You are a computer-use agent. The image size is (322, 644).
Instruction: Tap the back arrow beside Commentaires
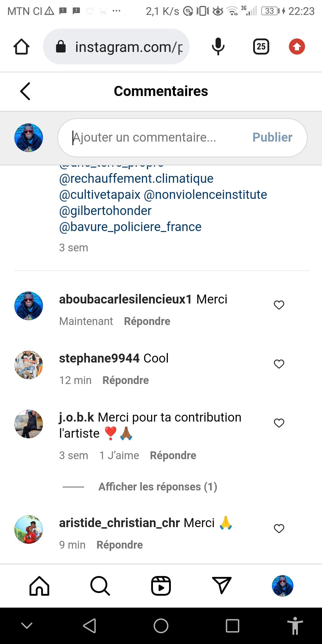pyautogui.click(x=25, y=91)
